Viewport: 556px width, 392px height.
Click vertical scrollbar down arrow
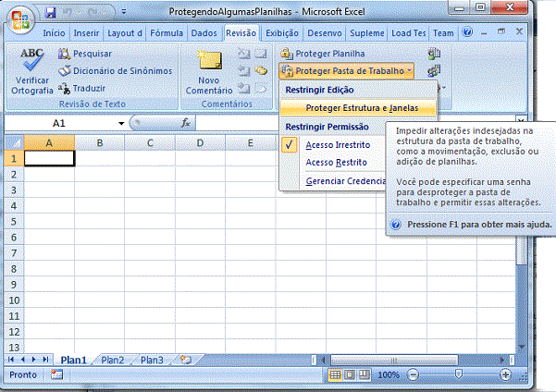(x=521, y=347)
